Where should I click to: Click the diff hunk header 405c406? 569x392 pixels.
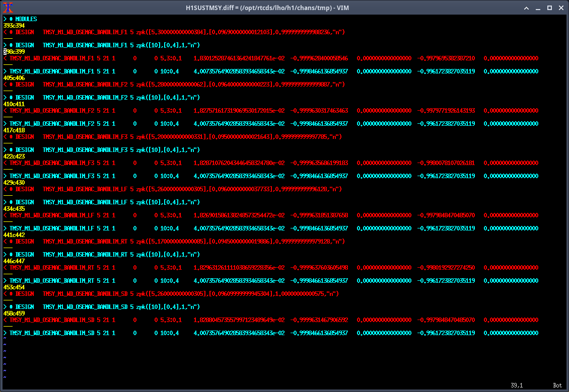(14, 78)
